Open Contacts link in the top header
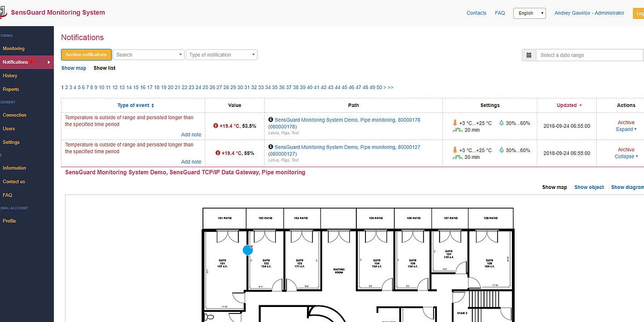Viewport: 644px width, 322px height. pos(477,13)
